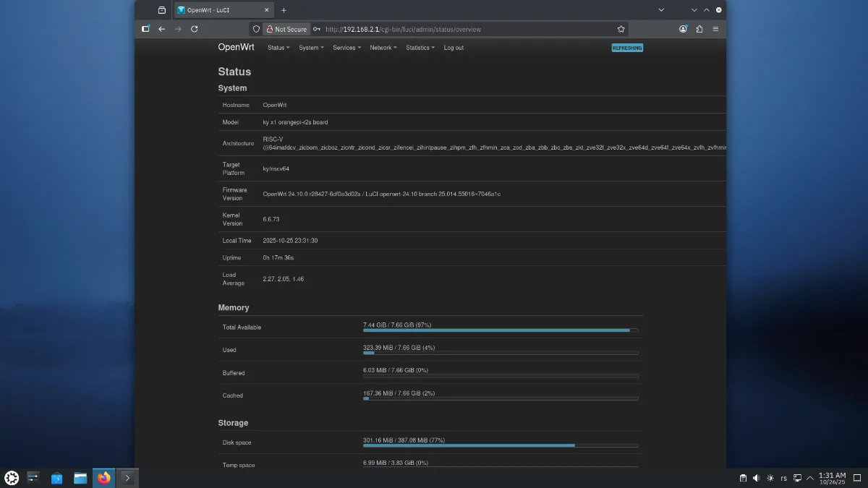Screen dimensions: 868x488
Task: Open the Firefox hamburger application menu
Action: 715,29
